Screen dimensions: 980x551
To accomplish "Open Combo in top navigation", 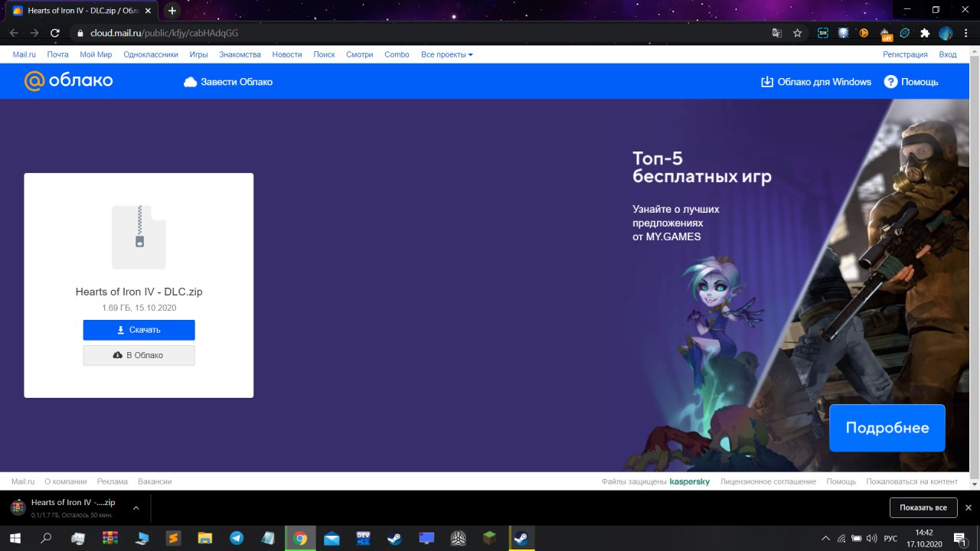I will pos(397,54).
